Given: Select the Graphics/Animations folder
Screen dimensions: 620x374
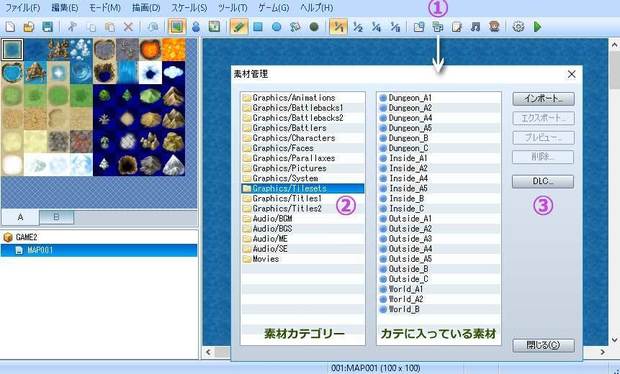Looking at the screenshot, I should 303,98.
